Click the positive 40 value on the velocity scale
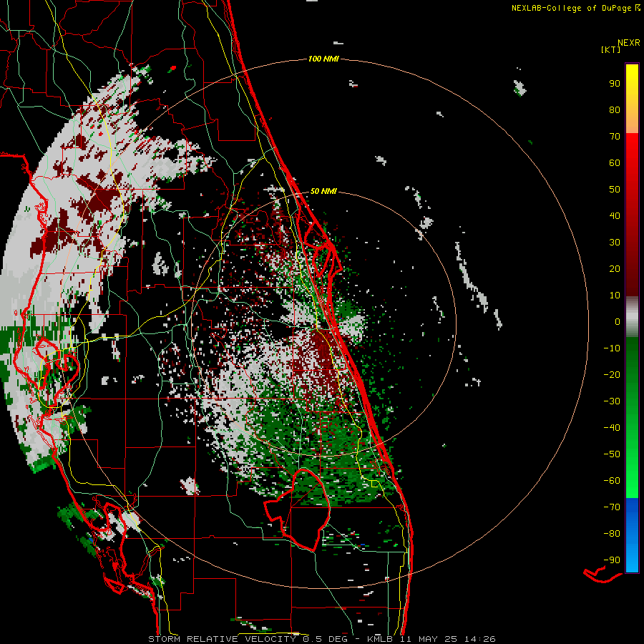This screenshot has height=644, width=644. (615, 216)
